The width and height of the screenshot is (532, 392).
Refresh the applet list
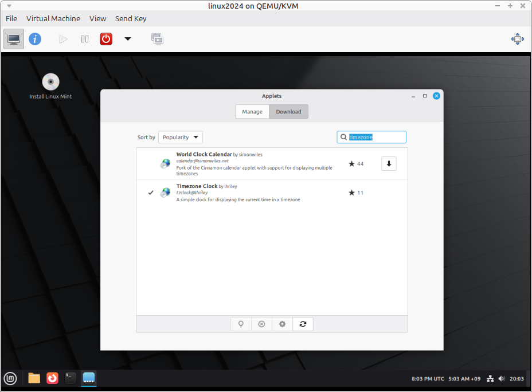(x=303, y=324)
